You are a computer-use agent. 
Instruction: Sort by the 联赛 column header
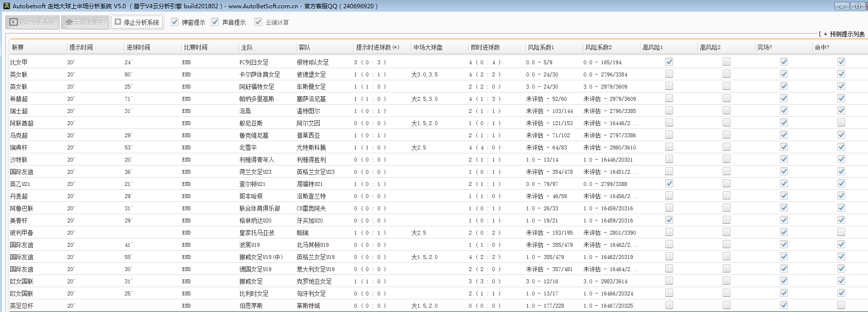(18, 47)
